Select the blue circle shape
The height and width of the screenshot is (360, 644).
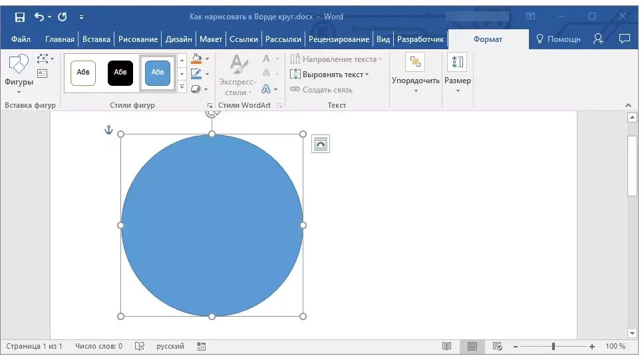tap(212, 225)
